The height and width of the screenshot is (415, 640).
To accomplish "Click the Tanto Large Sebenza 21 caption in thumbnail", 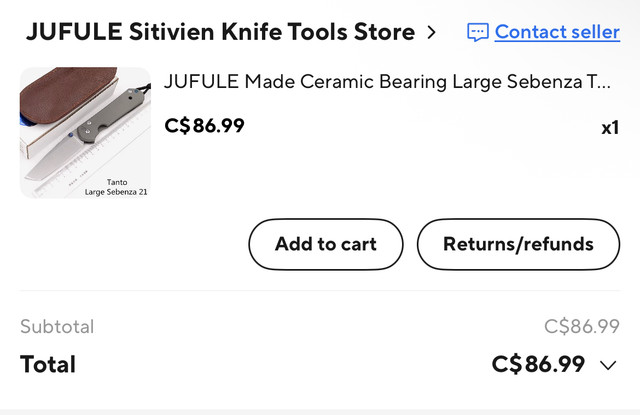I will click(116, 187).
